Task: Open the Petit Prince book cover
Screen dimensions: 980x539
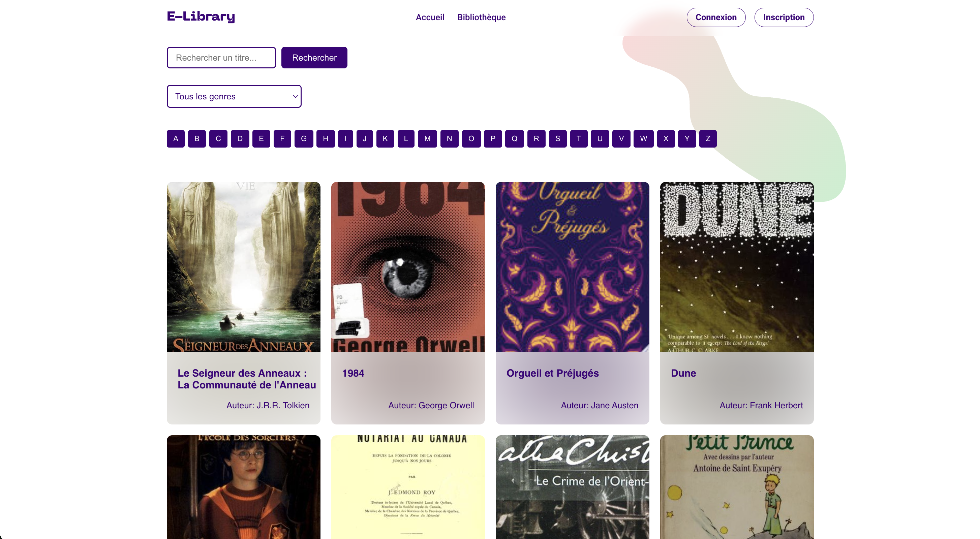Action: [737, 487]
